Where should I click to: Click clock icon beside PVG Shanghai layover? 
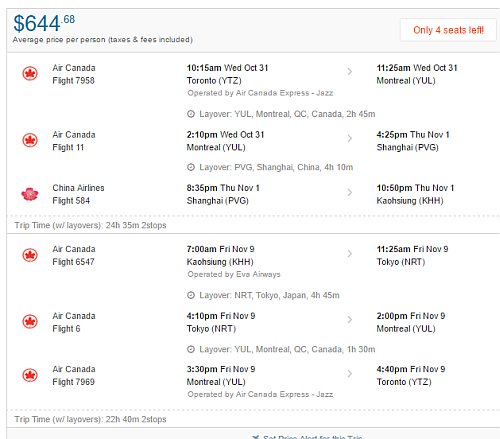[191, 167]
